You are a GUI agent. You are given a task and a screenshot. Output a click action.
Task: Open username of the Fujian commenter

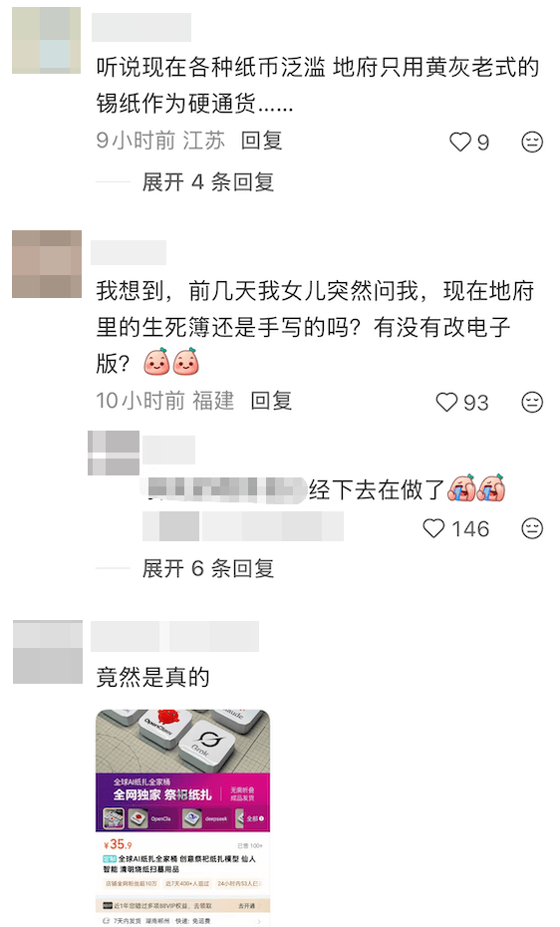129,252
